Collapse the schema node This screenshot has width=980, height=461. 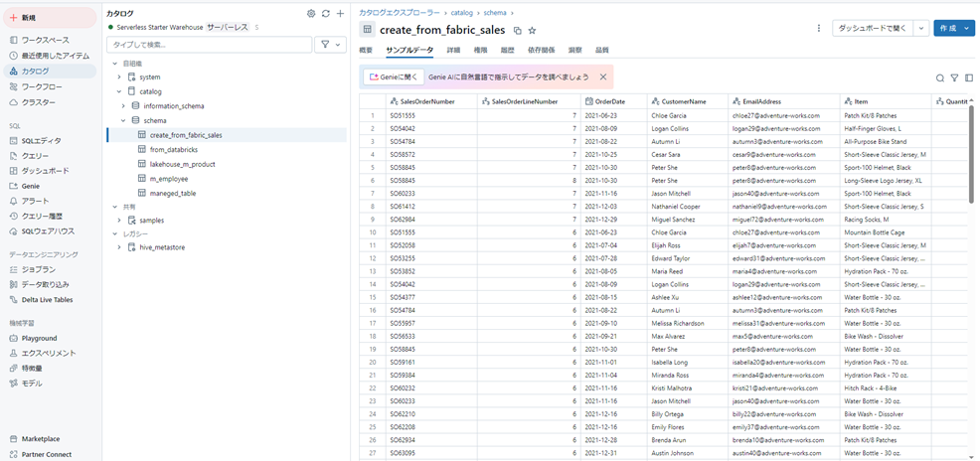point(124,120)
